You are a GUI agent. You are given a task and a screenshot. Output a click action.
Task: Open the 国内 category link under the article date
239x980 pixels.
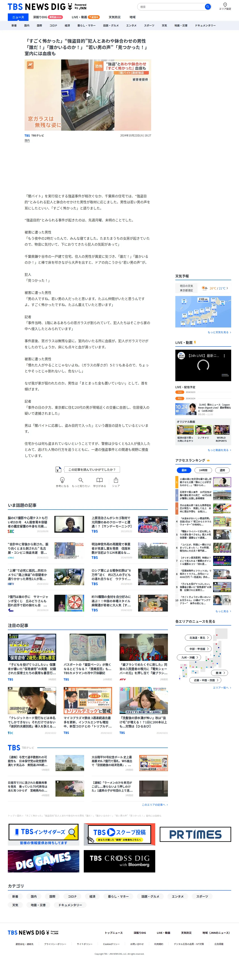pyautogui.click(x=27, y=140)
